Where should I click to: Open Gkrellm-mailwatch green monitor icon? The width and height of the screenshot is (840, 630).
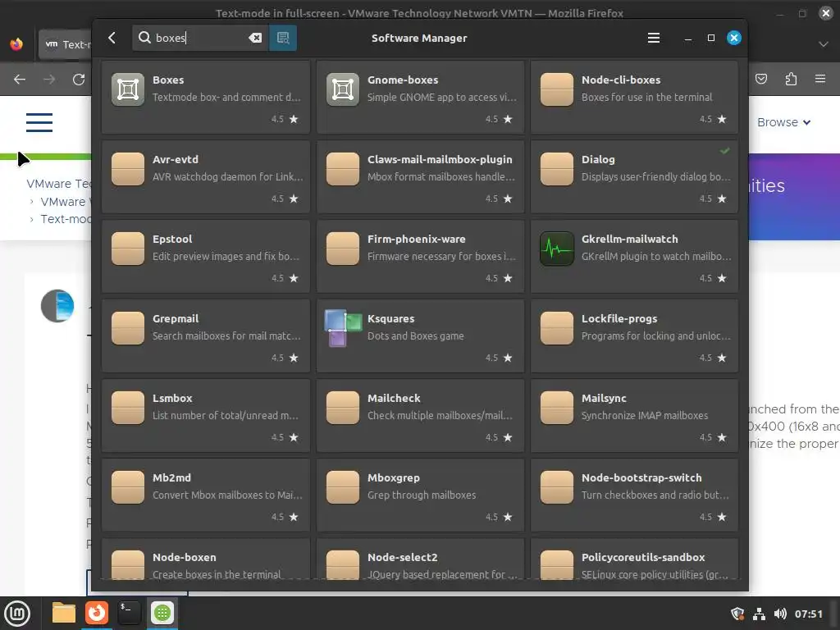(557, 248)
